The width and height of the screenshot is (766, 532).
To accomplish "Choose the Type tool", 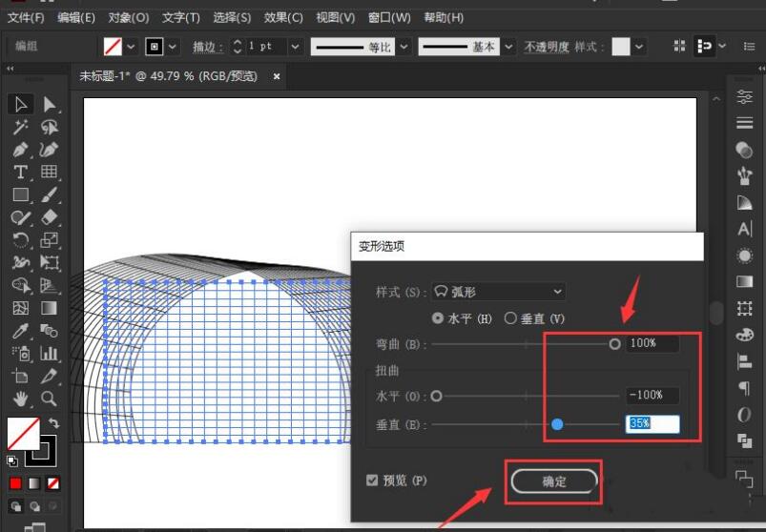I will pos(20,173).
